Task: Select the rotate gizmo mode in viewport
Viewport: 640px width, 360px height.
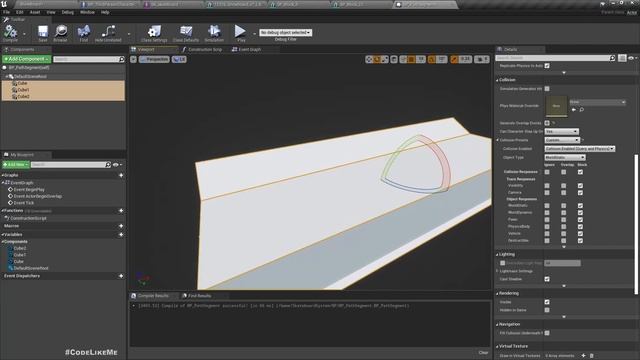Action: coord(377,60)
